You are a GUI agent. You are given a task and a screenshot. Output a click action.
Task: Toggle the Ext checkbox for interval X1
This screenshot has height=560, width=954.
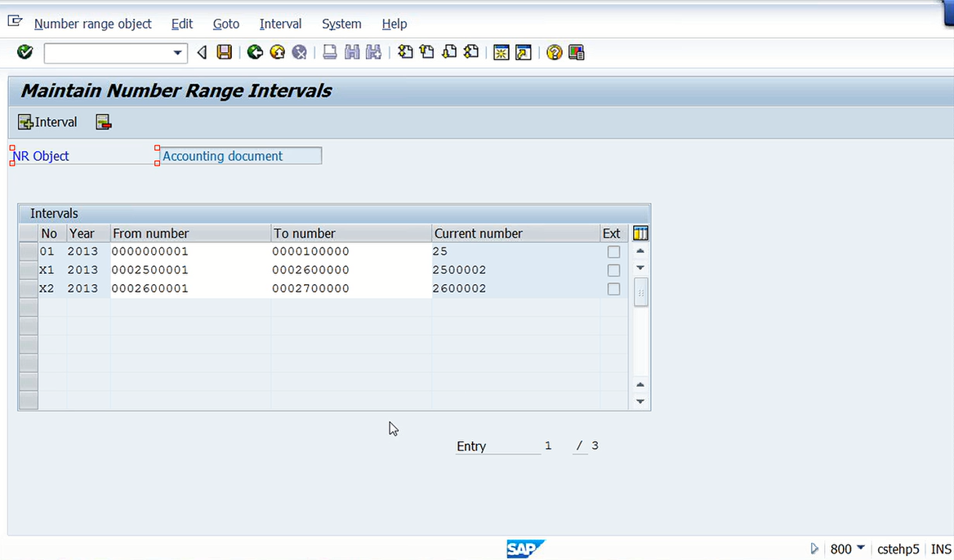tap(614, 270)
